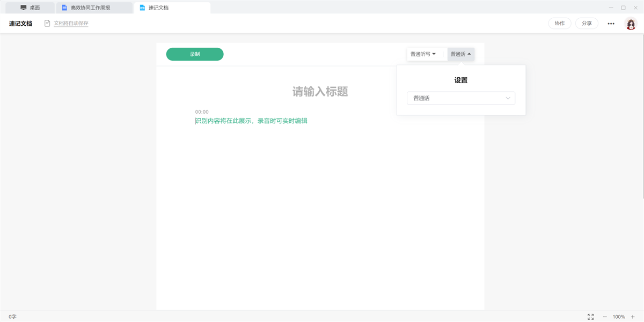Click the recognition content text area
Screen dimensions: 644x322
click(x=251, y=121)
